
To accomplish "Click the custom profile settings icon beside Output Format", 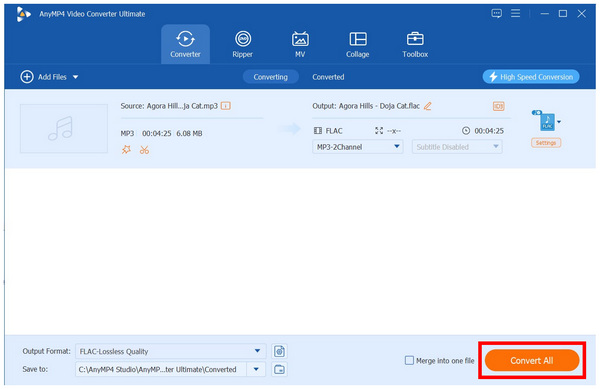I will (279, 351).
